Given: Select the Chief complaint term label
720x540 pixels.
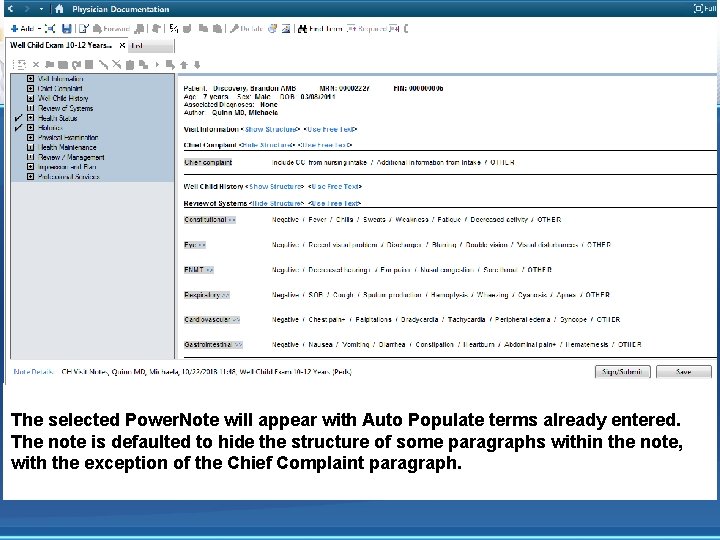Looking at the screenshot, I should click(x=208, y=163).
